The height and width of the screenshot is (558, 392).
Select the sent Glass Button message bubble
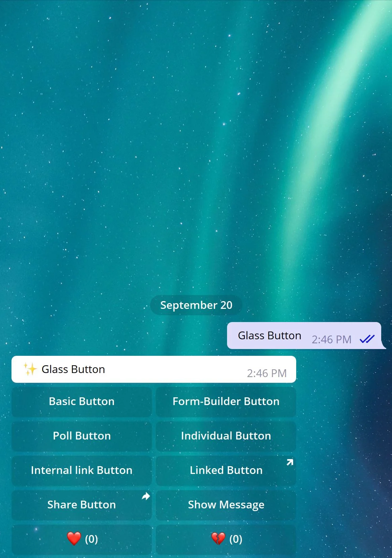tap(305, 336)
